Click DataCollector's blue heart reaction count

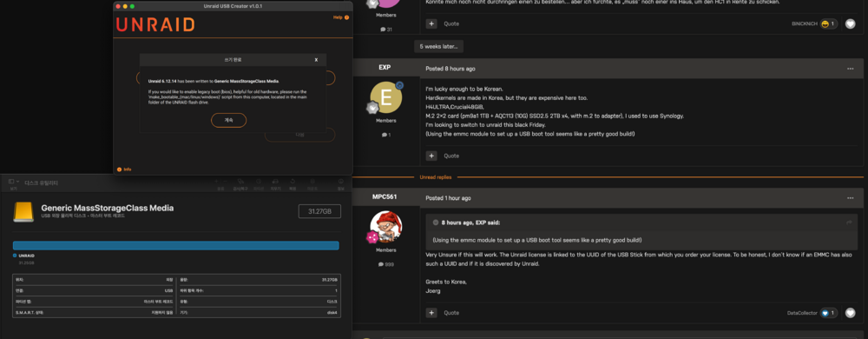(829, 313)
